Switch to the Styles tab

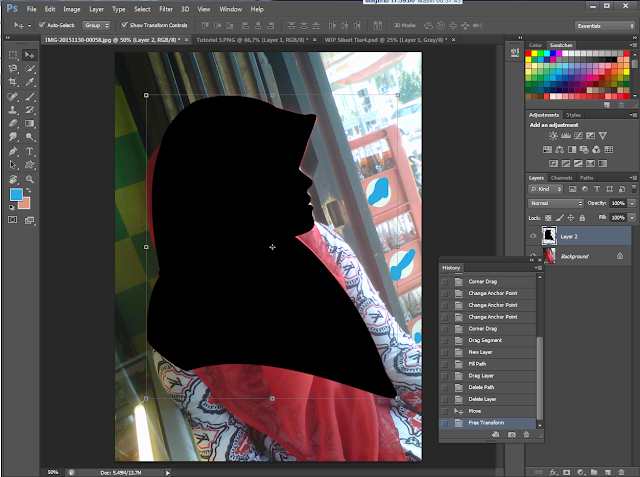tap(573, 115)
